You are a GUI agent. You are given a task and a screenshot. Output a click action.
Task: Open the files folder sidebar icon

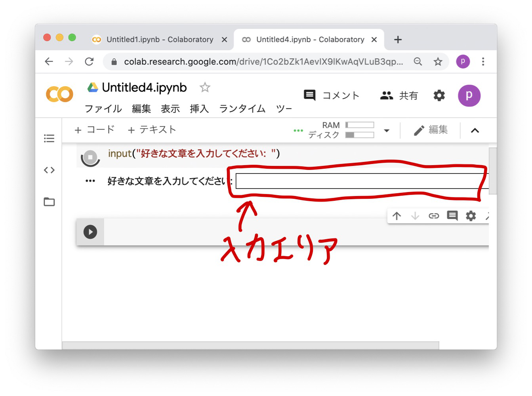[x=49, y=202]
